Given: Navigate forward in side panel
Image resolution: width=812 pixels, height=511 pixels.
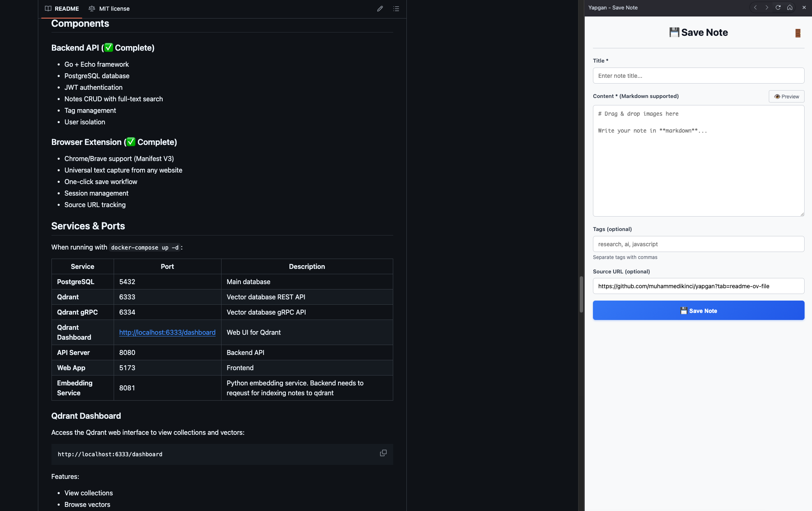Looking at the screenshot, I should tap(766, 7).
